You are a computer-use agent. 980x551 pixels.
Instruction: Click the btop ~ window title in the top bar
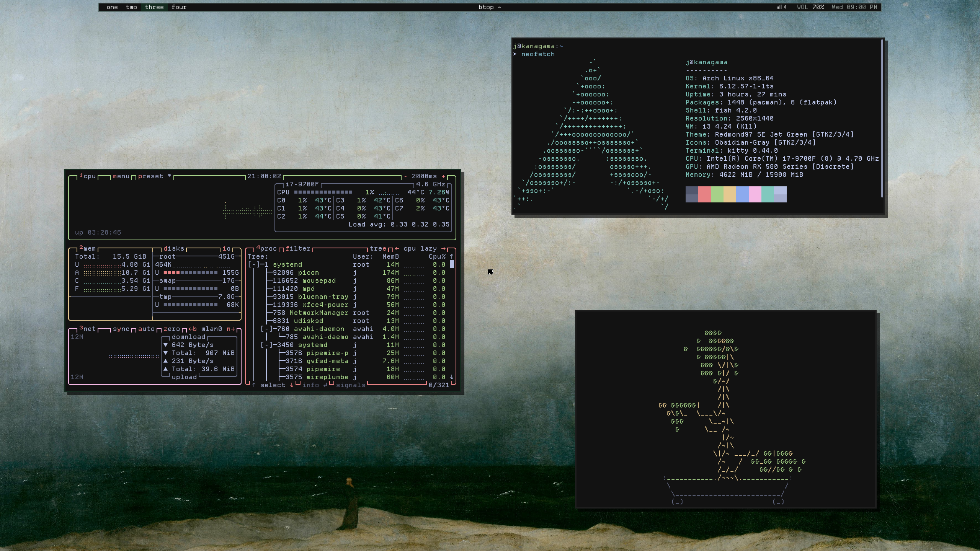click(x=490, y=7)
